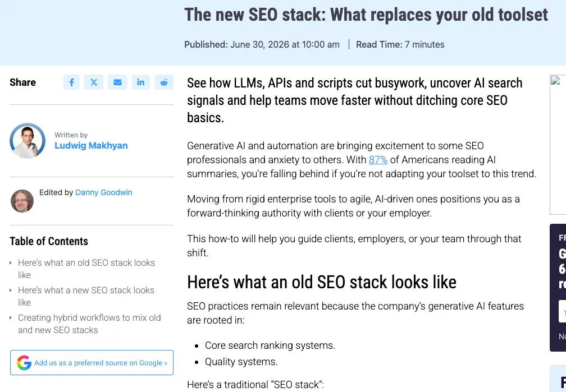566x392 pixels.
Task: Click the 'Here's what an old SEO stack looks like' body heading
Action: 322,282
